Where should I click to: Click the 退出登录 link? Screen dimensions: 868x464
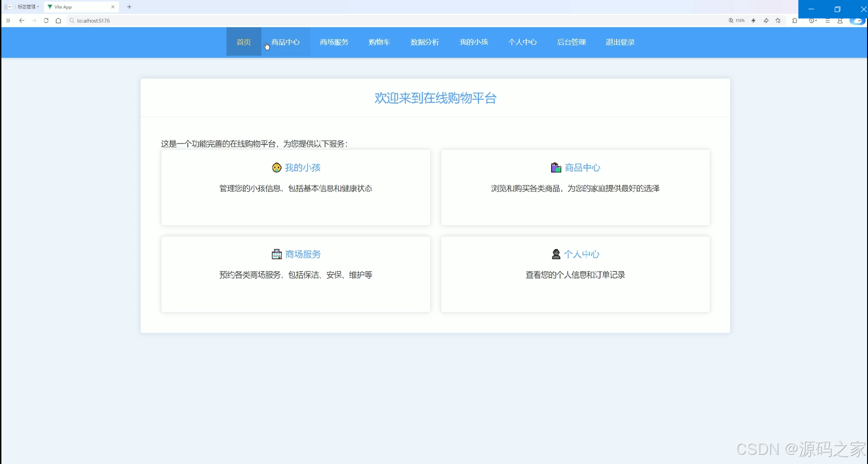coord(620,42)
